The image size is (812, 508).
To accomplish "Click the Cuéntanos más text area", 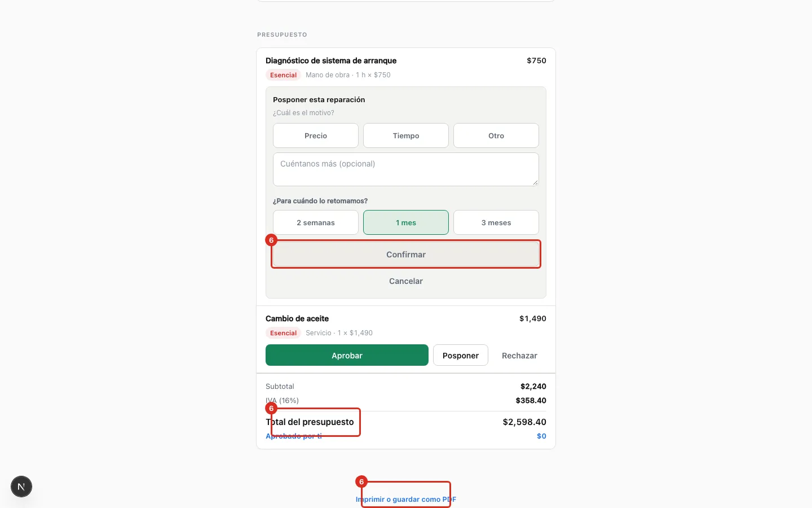I will (x=406, y=169).
